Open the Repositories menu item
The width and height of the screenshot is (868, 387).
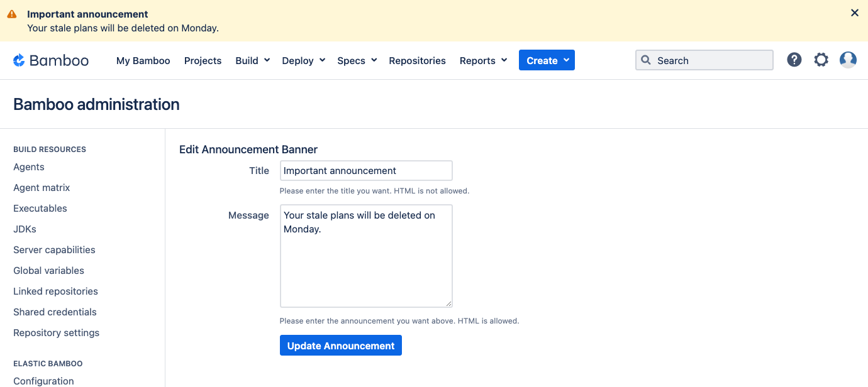click(x=417, y=60)
